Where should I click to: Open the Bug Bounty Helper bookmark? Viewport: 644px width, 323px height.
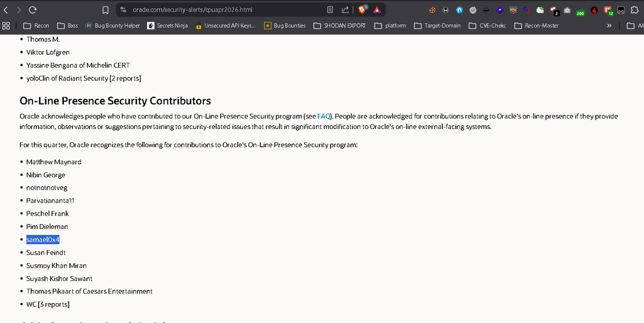112,25
